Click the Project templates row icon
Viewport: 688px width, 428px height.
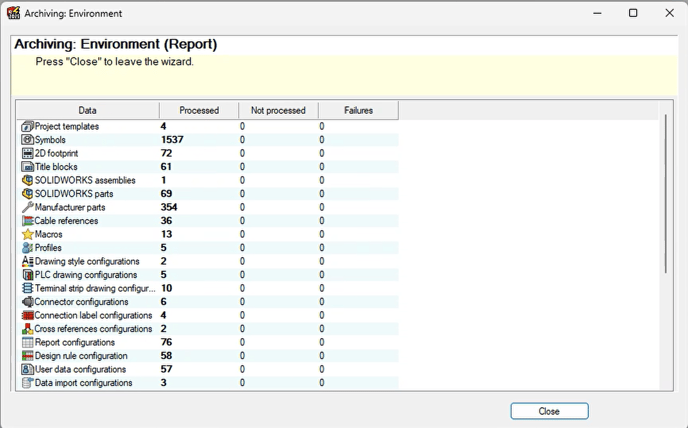click(27, 126)
